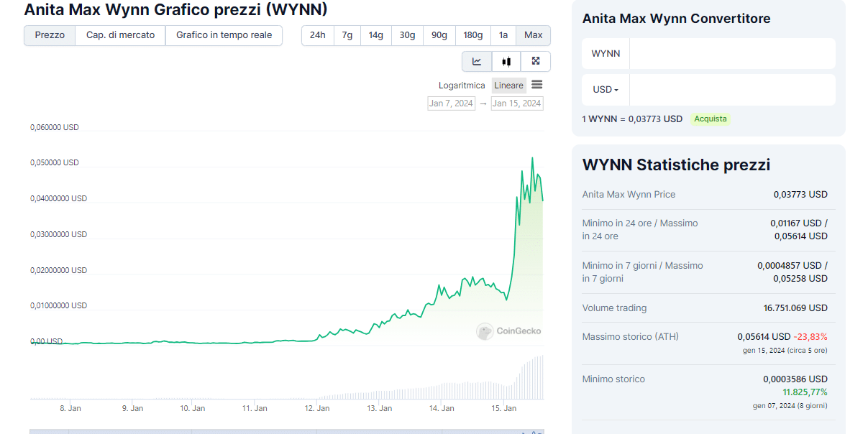Select the Prezzo tab

(50, 35)
